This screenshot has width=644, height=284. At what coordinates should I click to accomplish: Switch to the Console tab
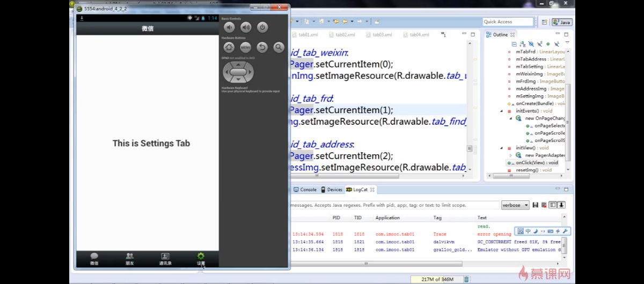[x=305, y=190]
